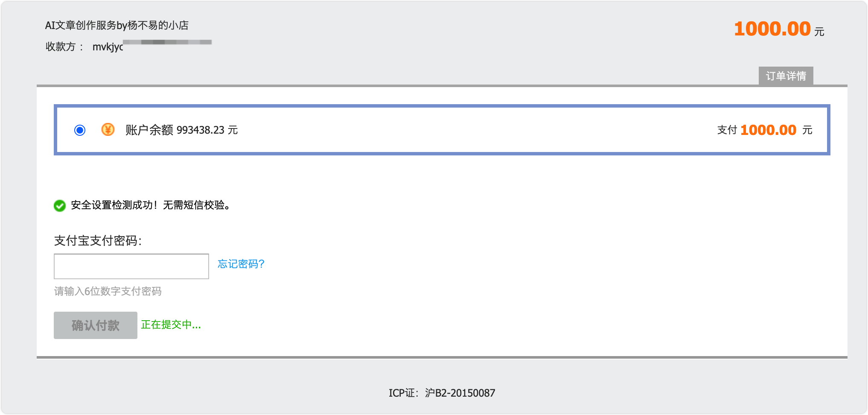Click the 支付宝支付密码 field label
This screenshot has height=415, width=868.
pyautogui.click(x=98, y=241)
